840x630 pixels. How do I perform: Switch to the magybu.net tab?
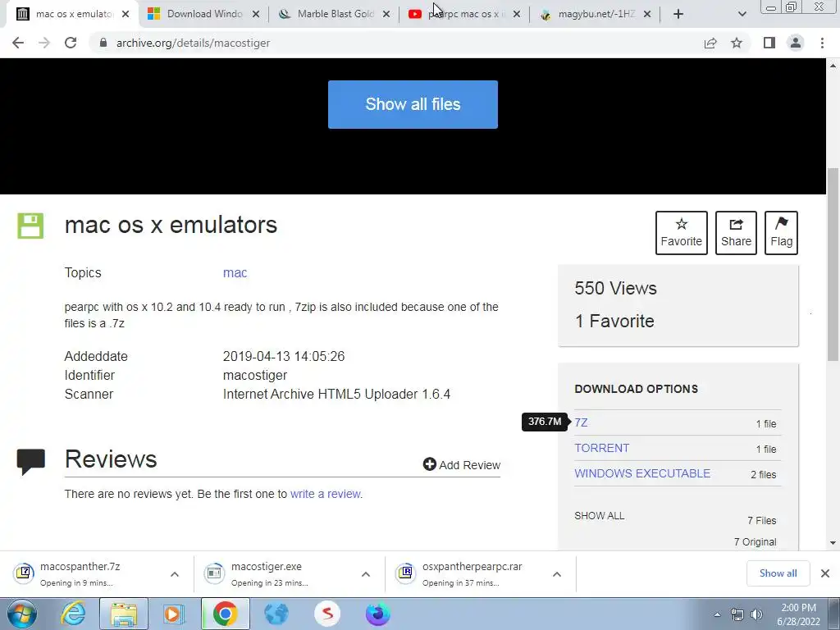tap(596, 14)
